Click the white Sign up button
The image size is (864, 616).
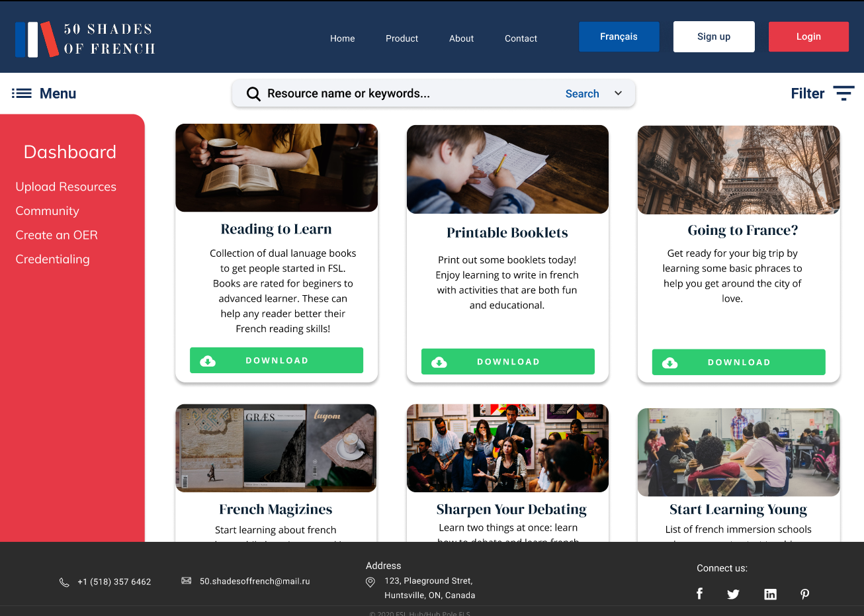pos(713,37)
